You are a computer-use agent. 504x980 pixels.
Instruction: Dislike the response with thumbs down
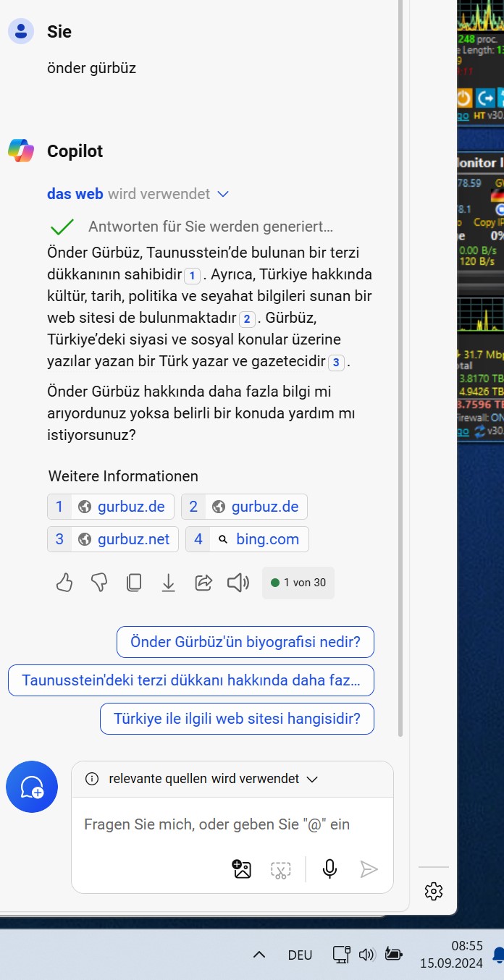(x=99, y=583)
